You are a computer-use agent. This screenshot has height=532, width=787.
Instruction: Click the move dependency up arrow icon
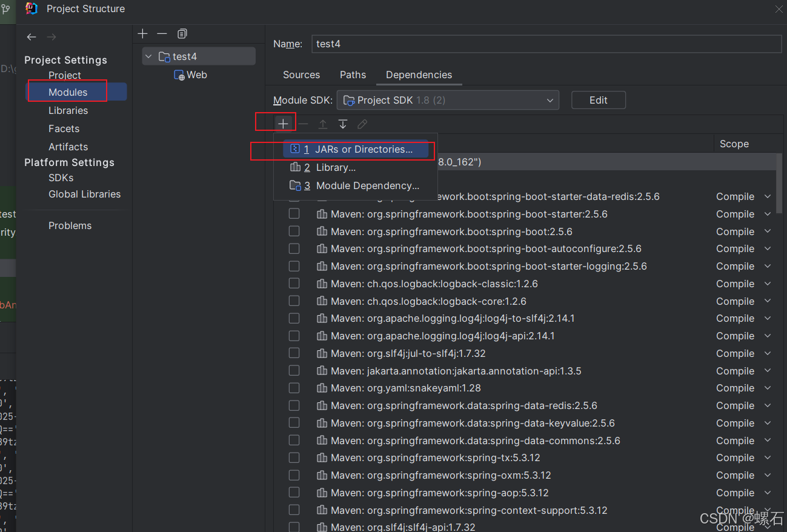click(x=323, y=124)
